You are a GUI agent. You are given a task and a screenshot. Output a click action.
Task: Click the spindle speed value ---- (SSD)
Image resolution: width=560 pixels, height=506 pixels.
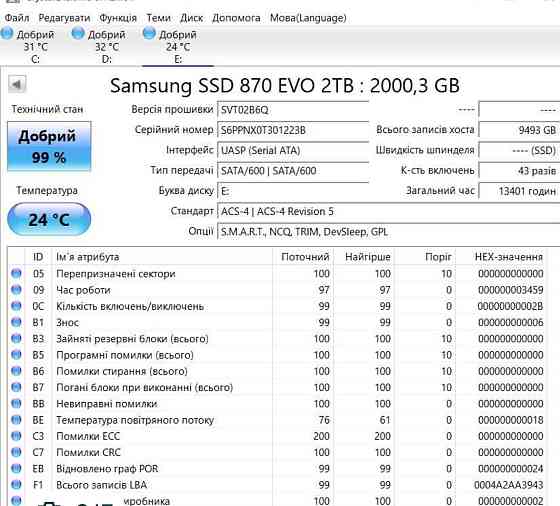pyautogui.click(x=519, y=150)
